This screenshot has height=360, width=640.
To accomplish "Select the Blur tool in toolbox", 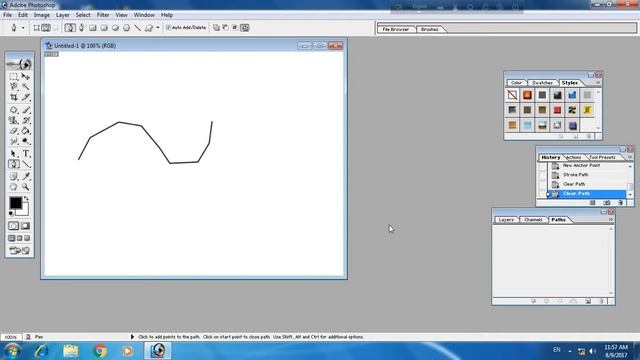I will 13,141.
